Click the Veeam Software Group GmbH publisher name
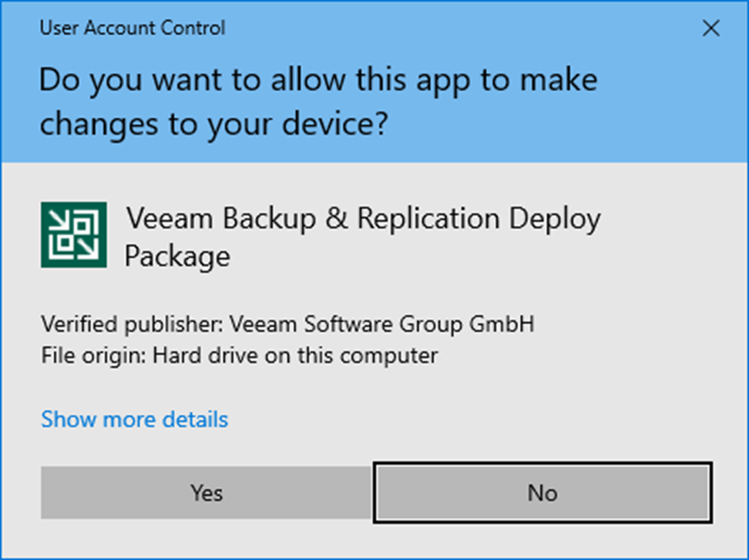Image resolution: width=749 pixels, height=560 pixels. [381, 324]
